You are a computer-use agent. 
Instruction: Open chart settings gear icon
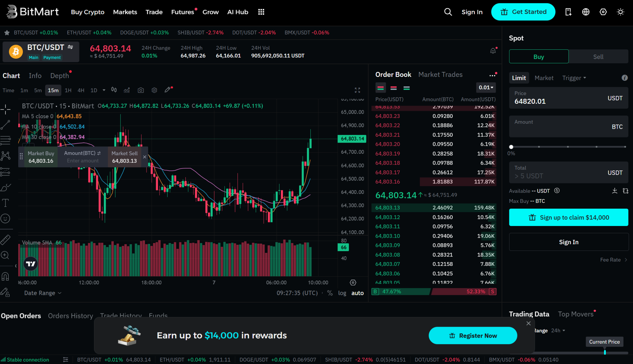(x=154, y=90)
